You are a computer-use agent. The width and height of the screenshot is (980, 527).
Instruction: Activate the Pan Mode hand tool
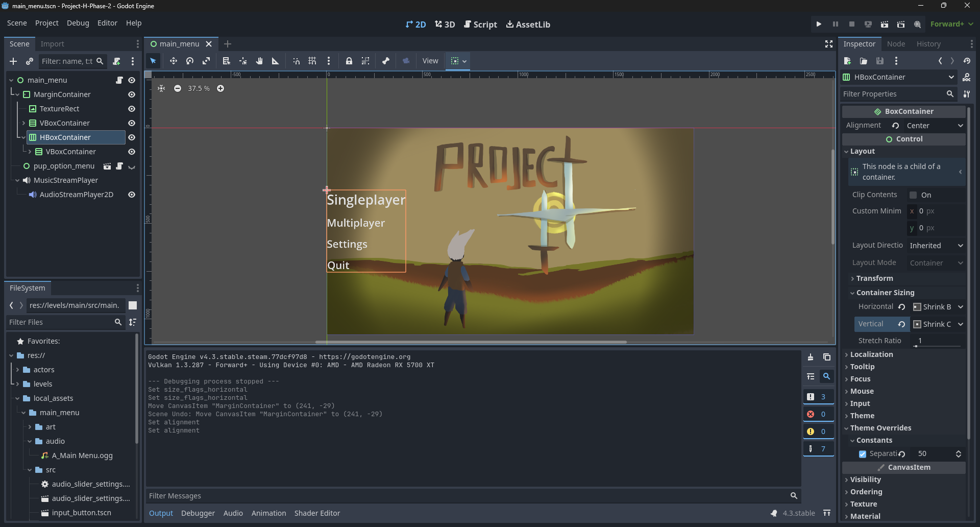click(x=259, y=61)
